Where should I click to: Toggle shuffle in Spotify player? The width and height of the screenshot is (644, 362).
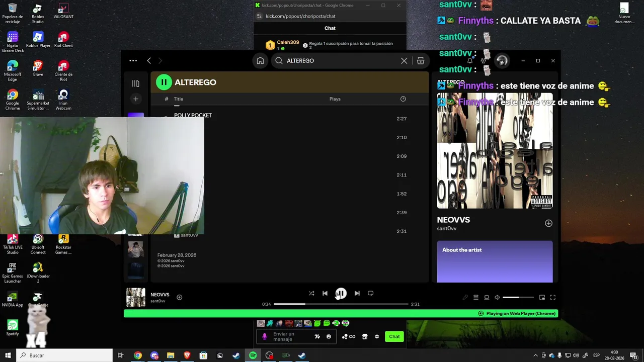pos(311,294)
